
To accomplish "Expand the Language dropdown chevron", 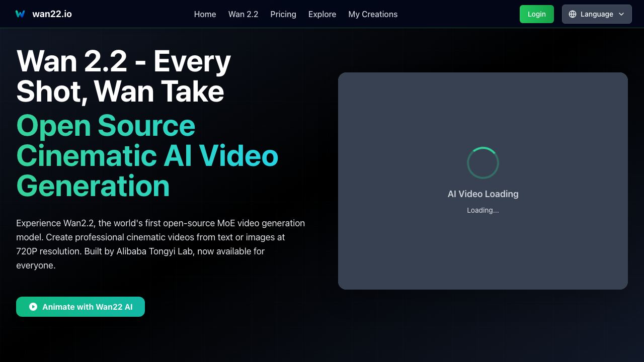I will click(621, 14).
